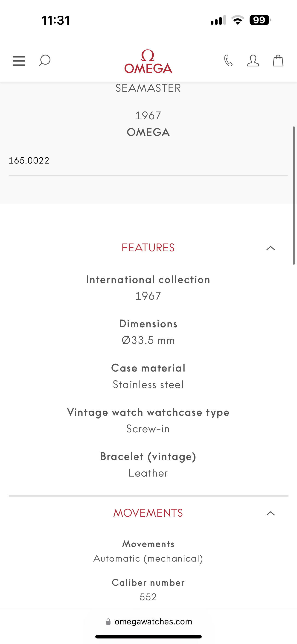Tap the Caliber number 552 value
Viewport: 297px width, 644px height.
click(x=148, y=597)
